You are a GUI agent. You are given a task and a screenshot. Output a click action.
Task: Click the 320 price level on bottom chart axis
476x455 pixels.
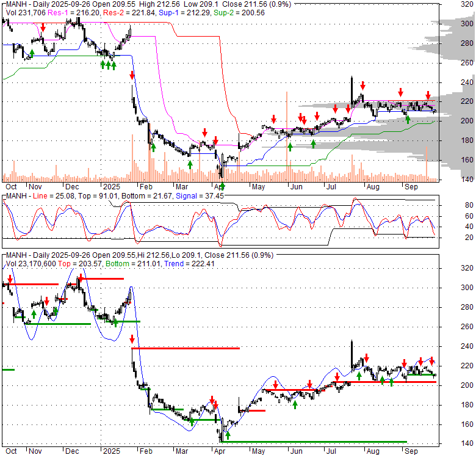(467, 268)
